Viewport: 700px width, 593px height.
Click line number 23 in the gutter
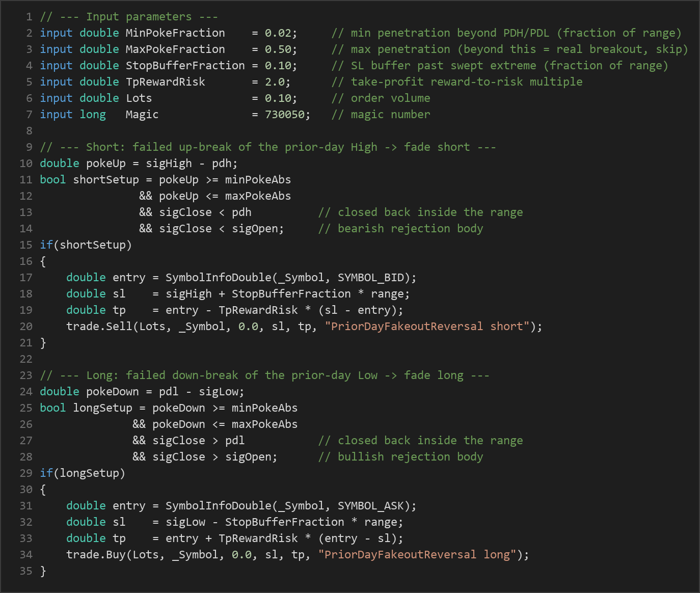(x=26, y=375)
